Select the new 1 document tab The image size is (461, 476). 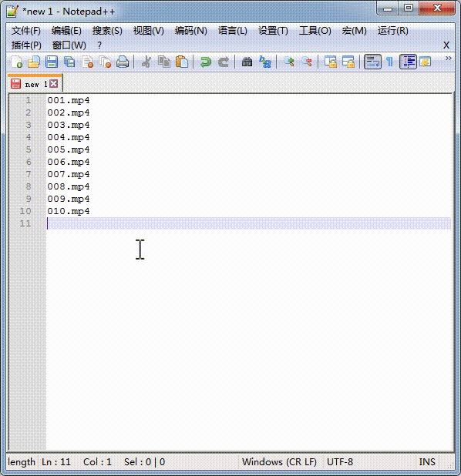click(35, 83)
